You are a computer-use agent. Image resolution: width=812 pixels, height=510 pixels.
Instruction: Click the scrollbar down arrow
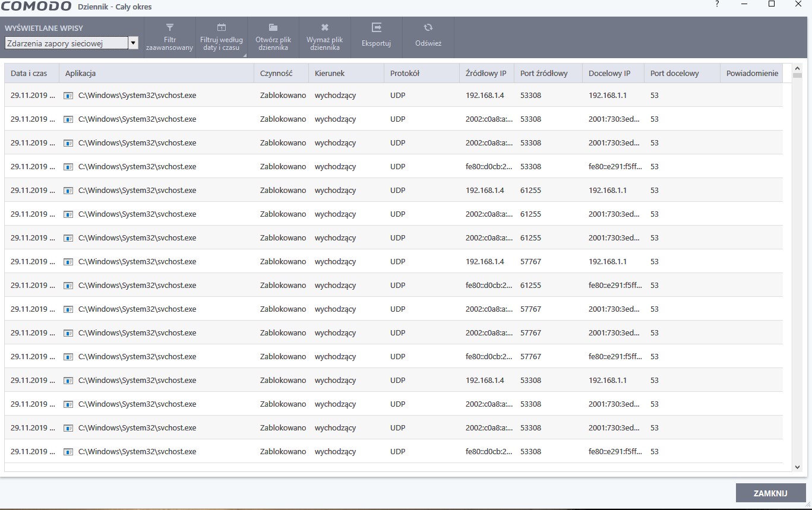[798, 468]
